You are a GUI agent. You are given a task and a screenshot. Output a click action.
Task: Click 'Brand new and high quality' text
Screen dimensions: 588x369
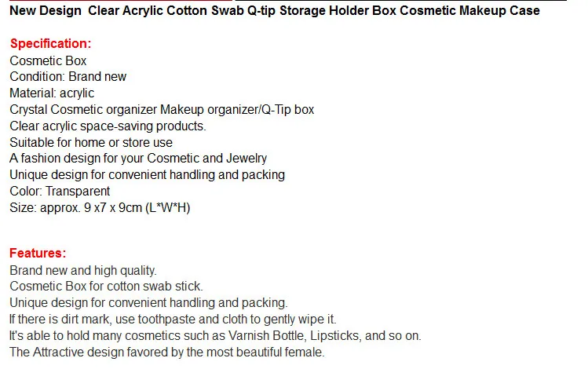(83, 270)
